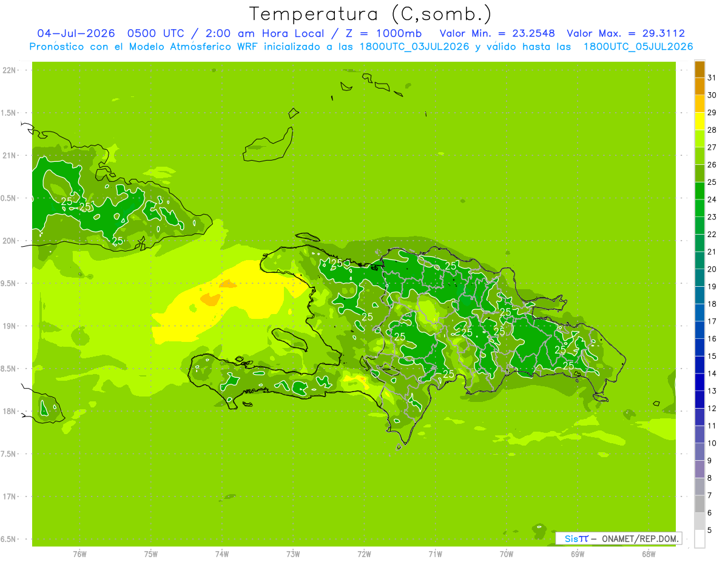Viewport: 728px width, 562px height.
Task: Click the orange 31 degree color swatch
Action: tap(699, 70)
